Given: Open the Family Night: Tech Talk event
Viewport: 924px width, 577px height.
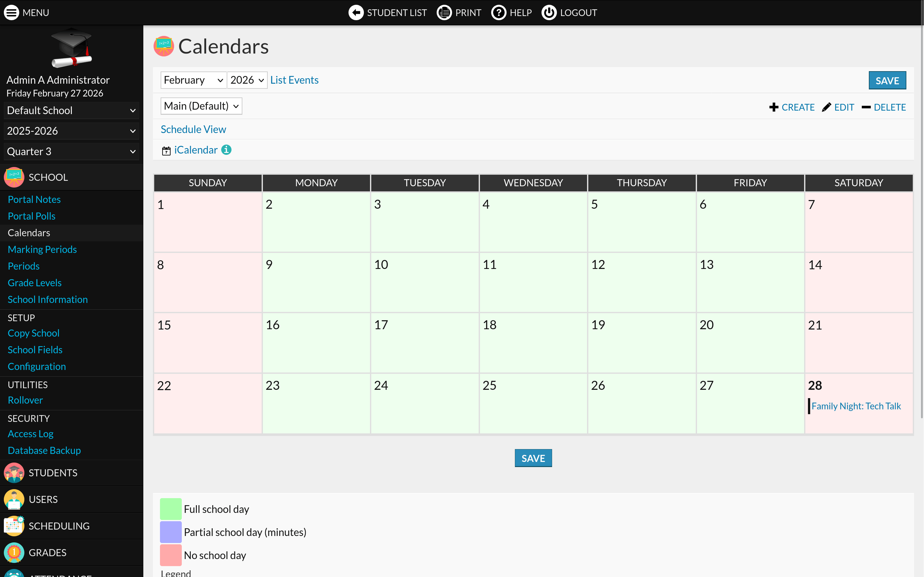Looking at the screenshot, I should point(856,406).
